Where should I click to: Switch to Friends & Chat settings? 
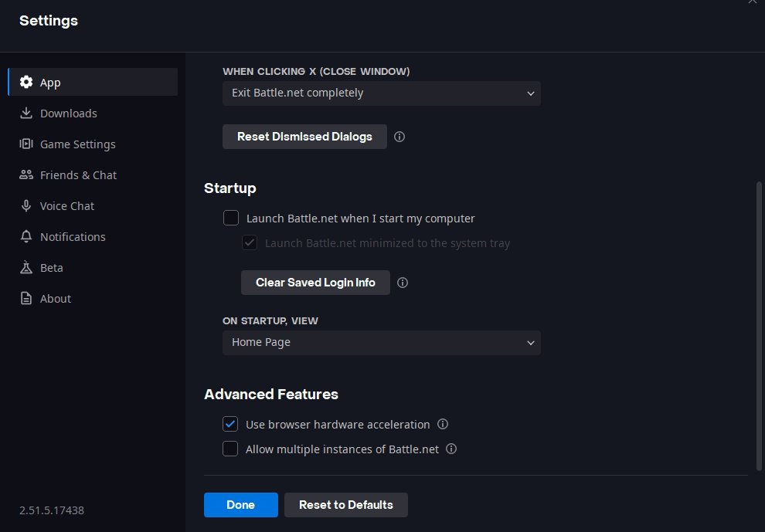(x=93, y=175)
